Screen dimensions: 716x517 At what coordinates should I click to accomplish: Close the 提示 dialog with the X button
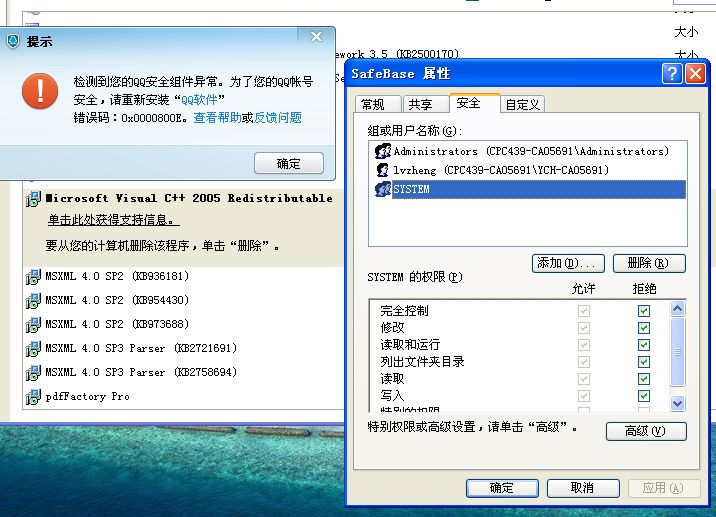click(316, 37)
